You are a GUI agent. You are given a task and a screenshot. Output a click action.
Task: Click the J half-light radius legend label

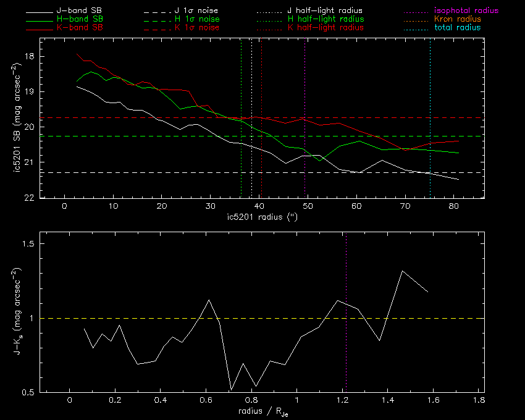click(325, 10)
